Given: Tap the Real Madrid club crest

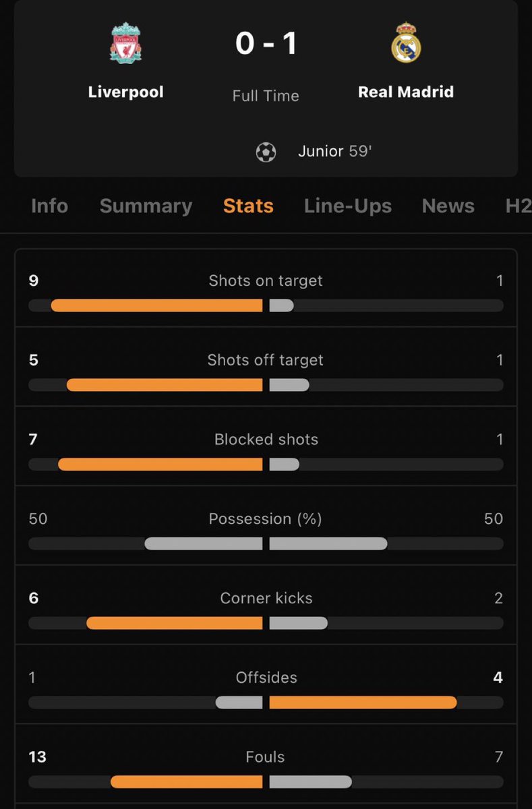Looking at the screenshot, I should point(406,43).
